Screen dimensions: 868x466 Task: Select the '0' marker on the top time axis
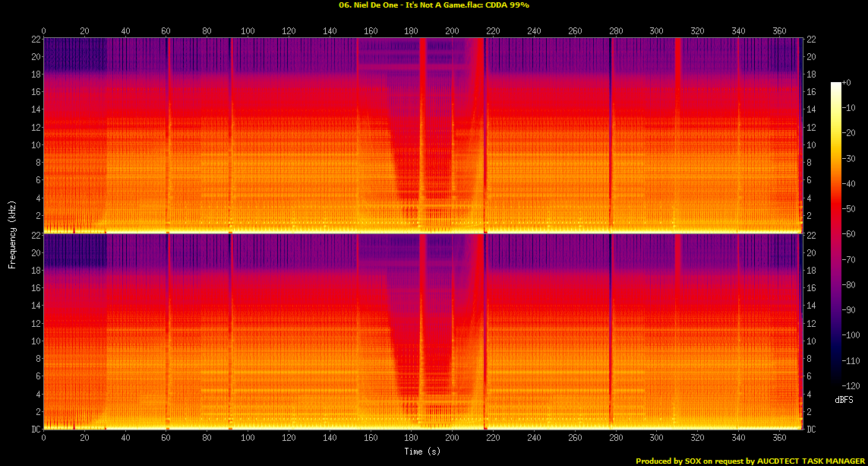click(x=43, y=32)
